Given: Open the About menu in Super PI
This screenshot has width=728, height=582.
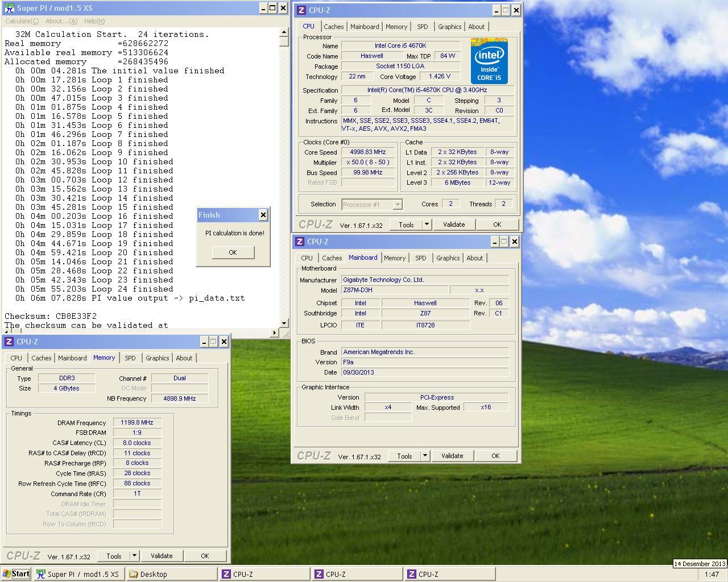Looking at the screenshot, I should tap(61, 21).
